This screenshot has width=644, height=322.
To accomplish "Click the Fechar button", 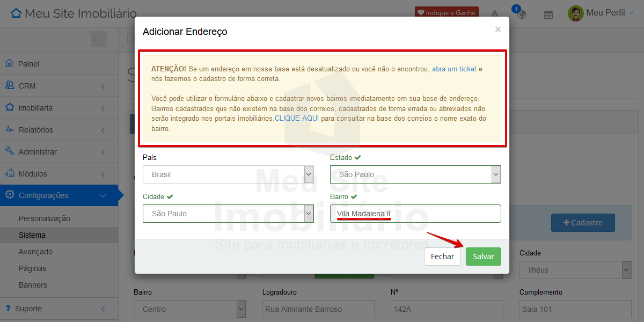I will pos(442,257).
